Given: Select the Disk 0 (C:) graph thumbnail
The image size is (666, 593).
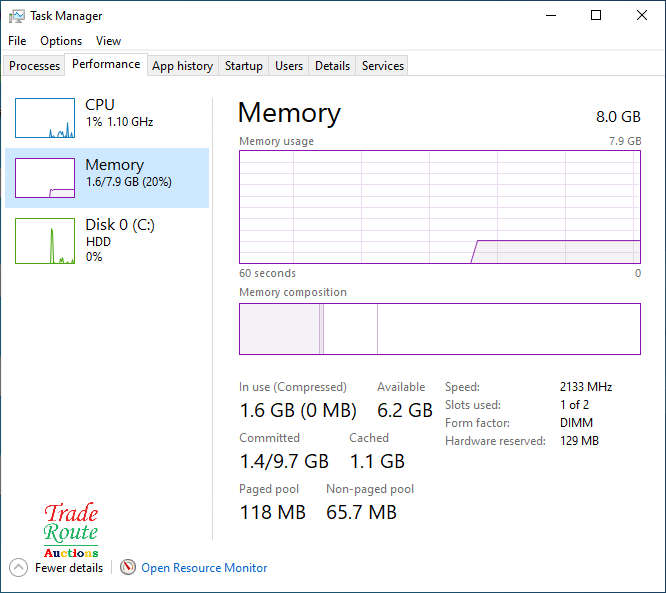Looking at the screenshot, I should [x=45, y=241].
